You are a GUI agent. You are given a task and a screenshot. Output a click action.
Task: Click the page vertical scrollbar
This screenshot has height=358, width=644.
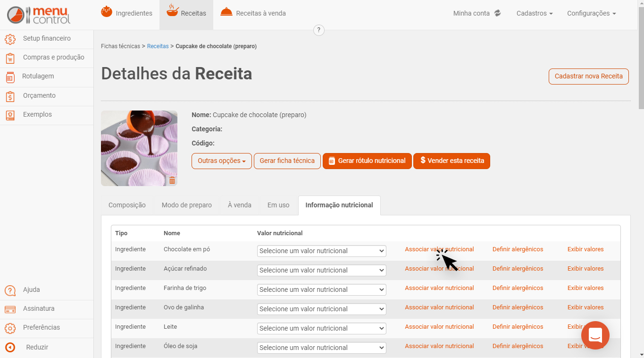(641, 58)
